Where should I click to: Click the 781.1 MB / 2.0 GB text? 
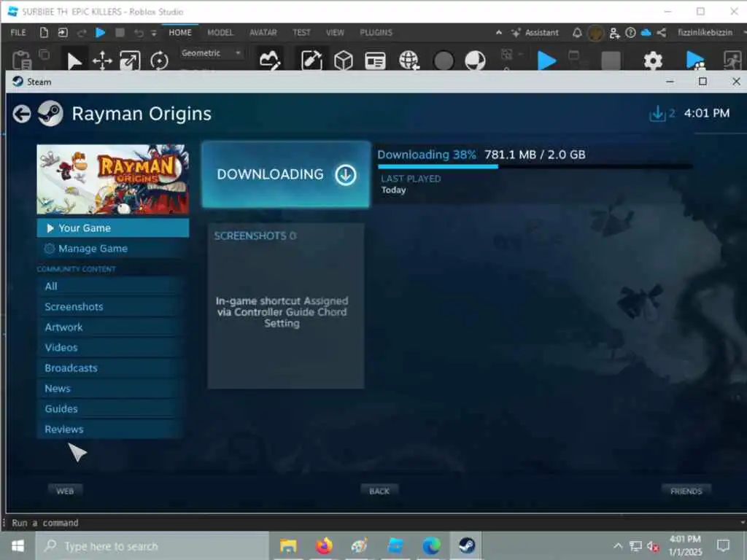coord(535,155)
